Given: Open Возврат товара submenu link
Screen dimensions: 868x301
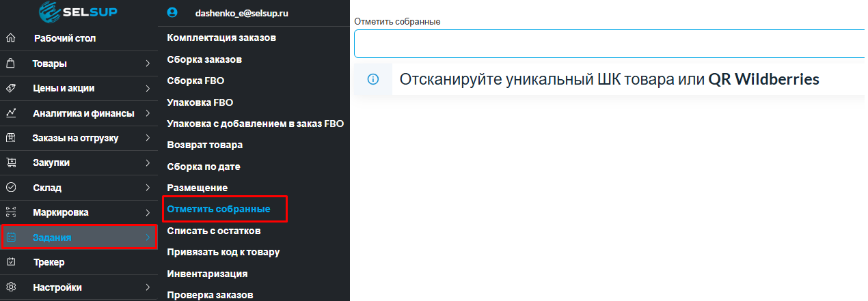Looking at the screenshot, I should [x=205, y=145].
